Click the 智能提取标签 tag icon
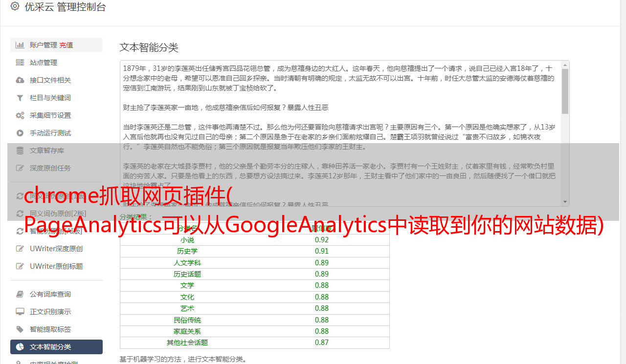Screen dimensions: 626x364 point(20,329)
